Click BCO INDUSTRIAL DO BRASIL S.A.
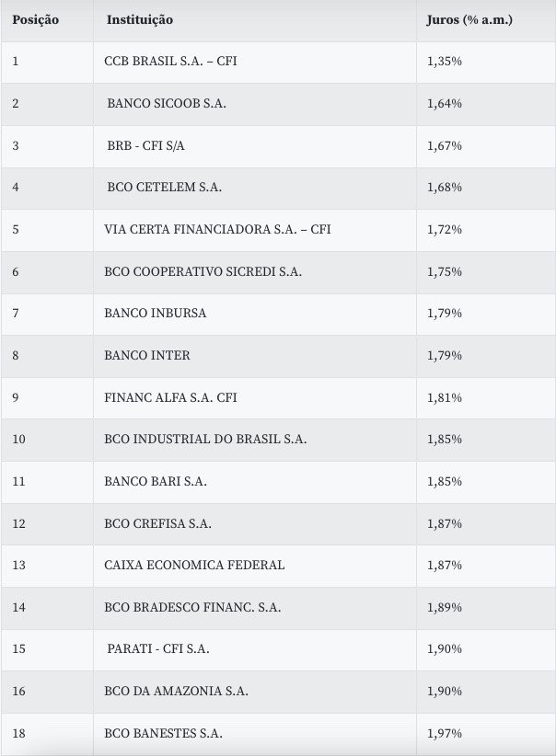This screenshot has width=556, height=756. (205, 439)
